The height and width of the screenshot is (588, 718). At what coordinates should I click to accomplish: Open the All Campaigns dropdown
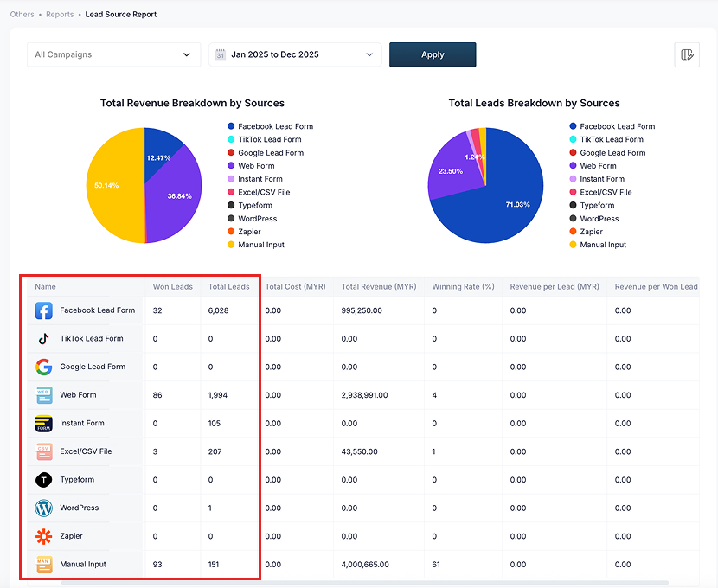click(x=113, y=54)
